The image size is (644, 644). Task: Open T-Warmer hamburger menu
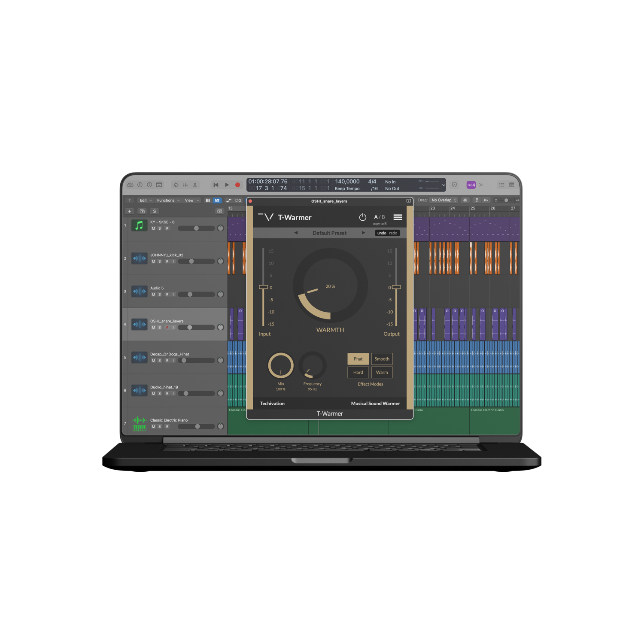coord(398,217)
